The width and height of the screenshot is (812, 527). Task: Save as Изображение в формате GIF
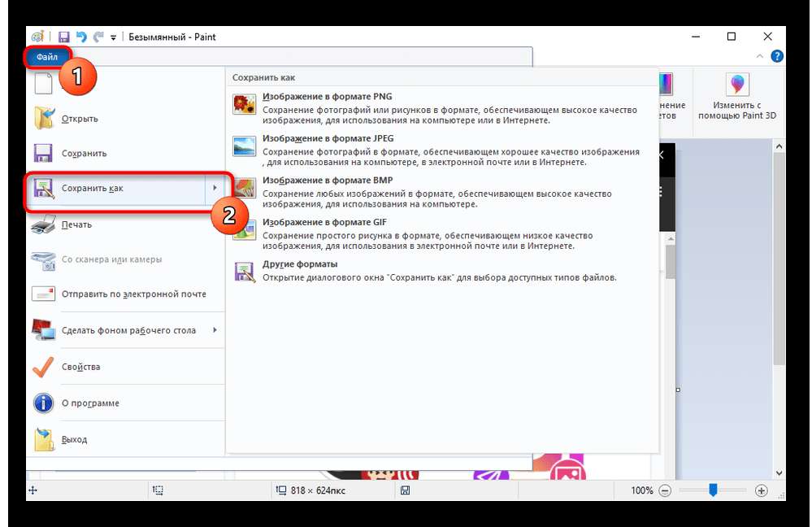tap(443, 234)
